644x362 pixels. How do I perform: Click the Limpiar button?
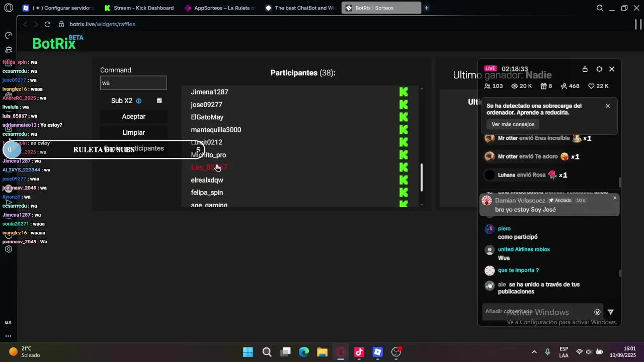133,133
